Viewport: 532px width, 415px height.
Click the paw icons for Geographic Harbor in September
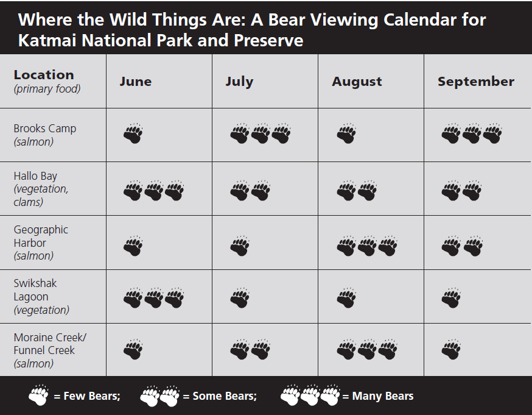pos(462,246)
